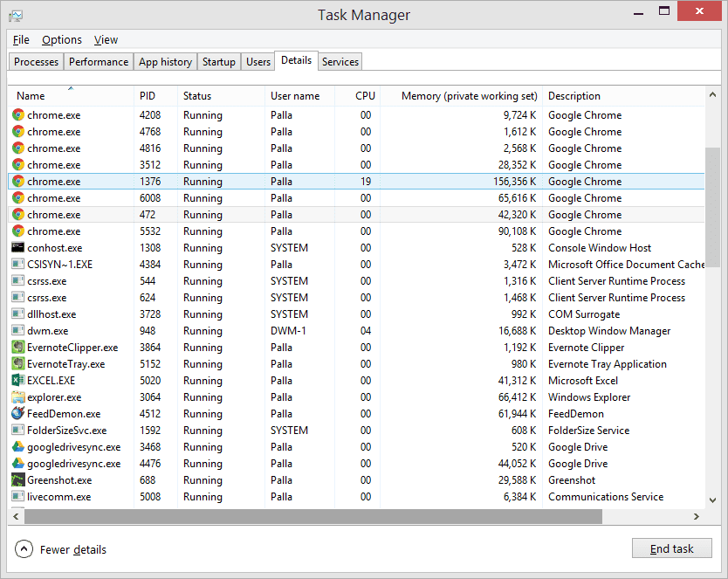Open the View menu
The width and height of the screenshot is (728, 579).
(106, 40)
